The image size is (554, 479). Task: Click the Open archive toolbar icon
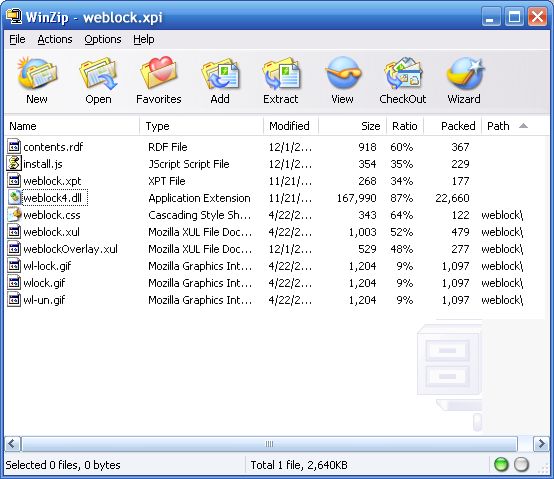(98, 73)
